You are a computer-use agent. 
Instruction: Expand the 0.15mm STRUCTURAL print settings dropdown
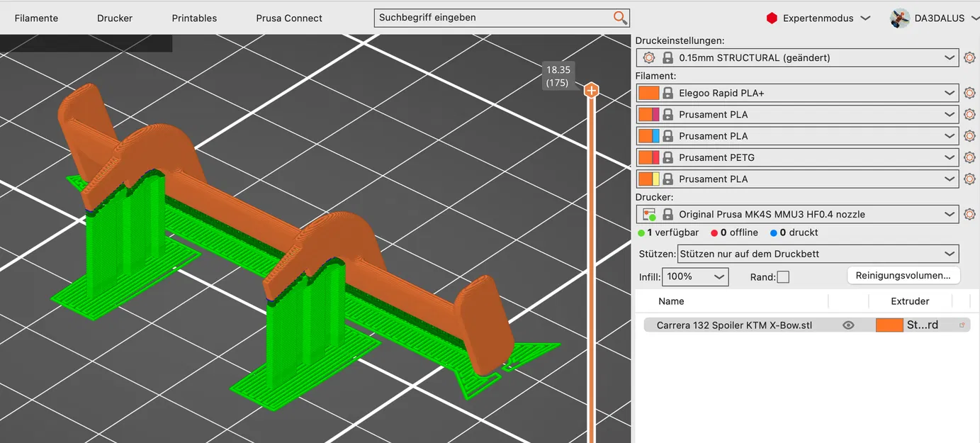(950, 57)
